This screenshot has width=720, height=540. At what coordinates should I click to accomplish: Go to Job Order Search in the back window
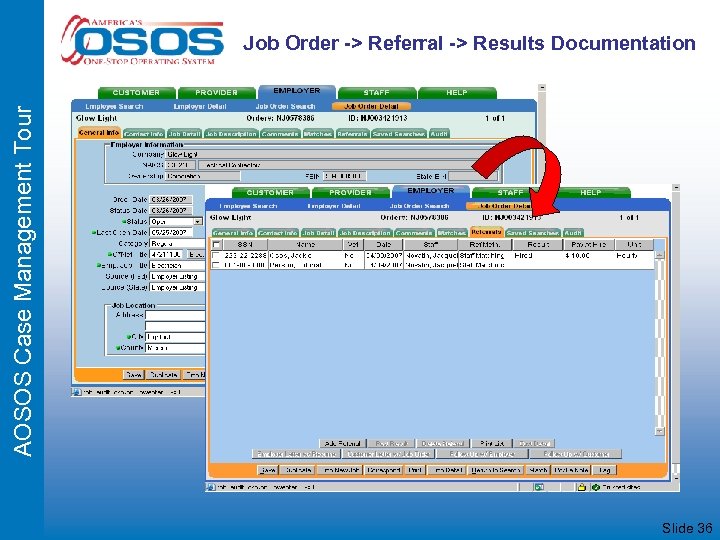point(285,107)
